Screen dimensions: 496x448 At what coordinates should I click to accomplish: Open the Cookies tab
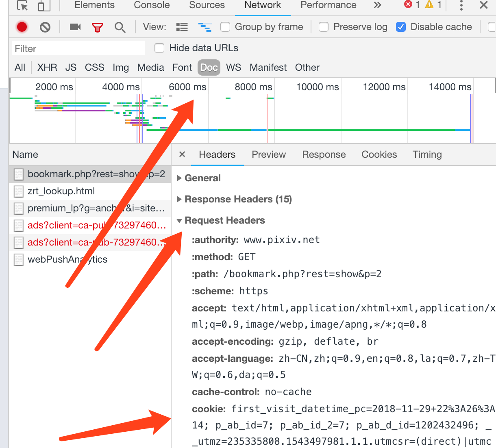coord(379,154)
